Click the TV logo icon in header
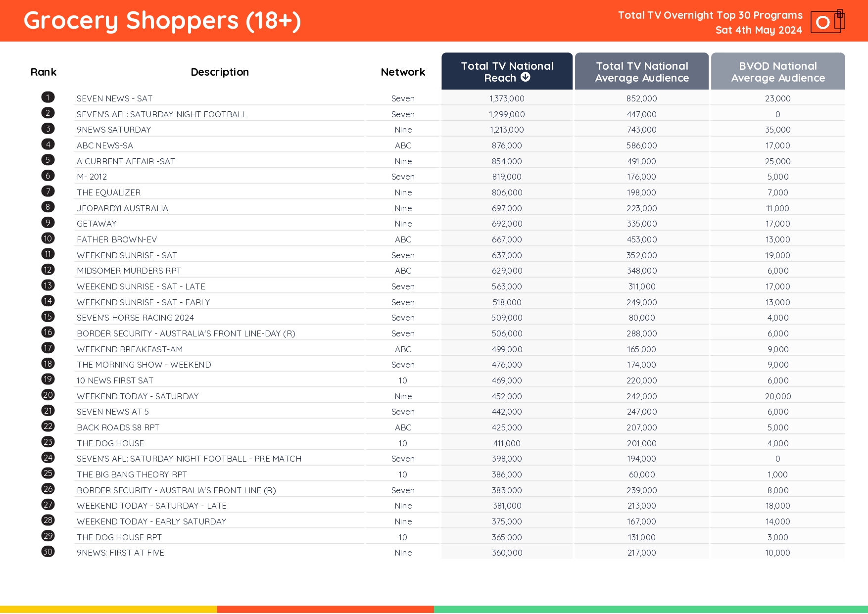This screenshot has height=614, width=868. pos(827,21)
